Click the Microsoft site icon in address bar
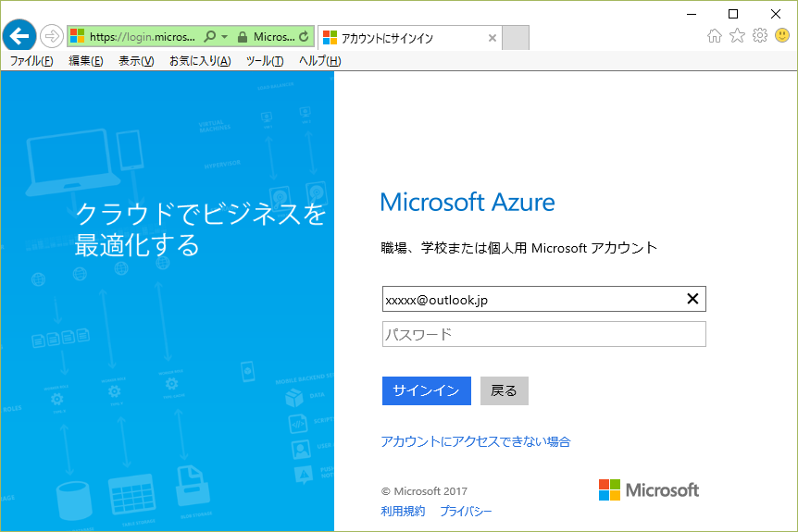798x532 pixels. [78, 36]
